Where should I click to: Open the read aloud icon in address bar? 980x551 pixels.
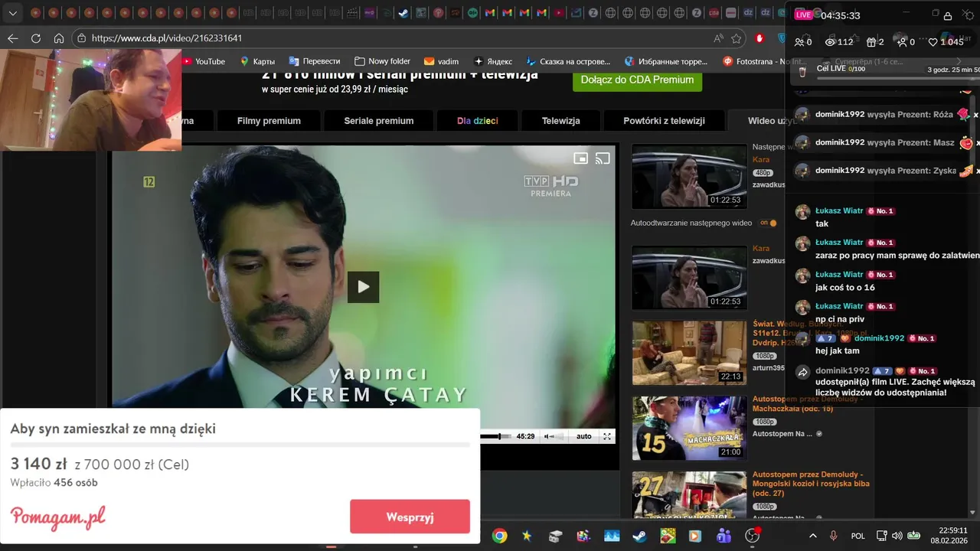pyautogui.click(x=718, y=38)
